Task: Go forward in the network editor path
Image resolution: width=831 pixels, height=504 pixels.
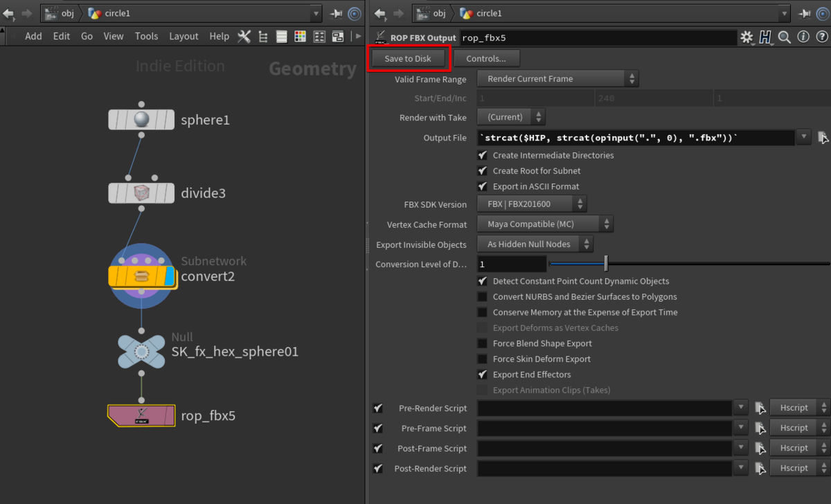Action: pos(26,13)
